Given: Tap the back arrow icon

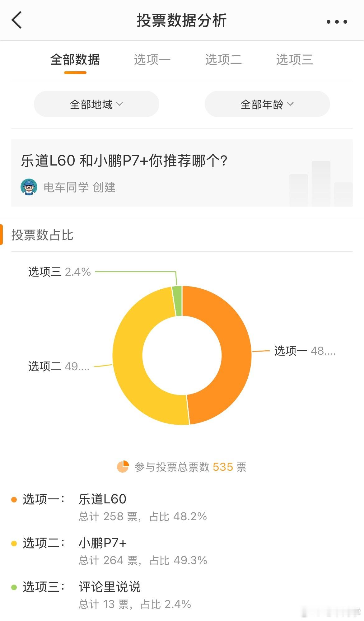Looking at the screenshot, I should [17, 20].
